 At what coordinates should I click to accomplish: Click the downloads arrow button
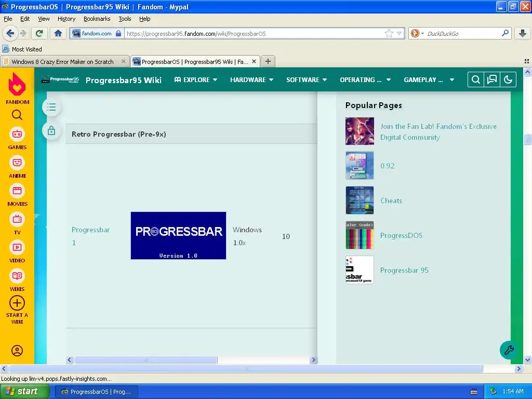[523, 33]
